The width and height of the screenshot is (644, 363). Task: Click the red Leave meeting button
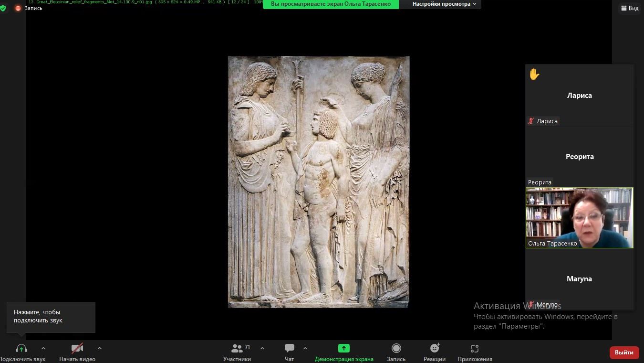624,352
